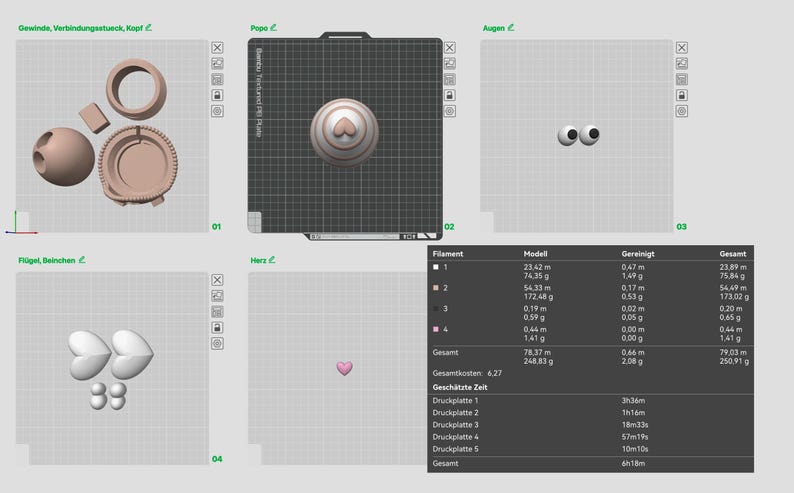794x493 pixels.
Task: Click the Flügel, Beinchen plate title
Action: click(x=47, y=260)
